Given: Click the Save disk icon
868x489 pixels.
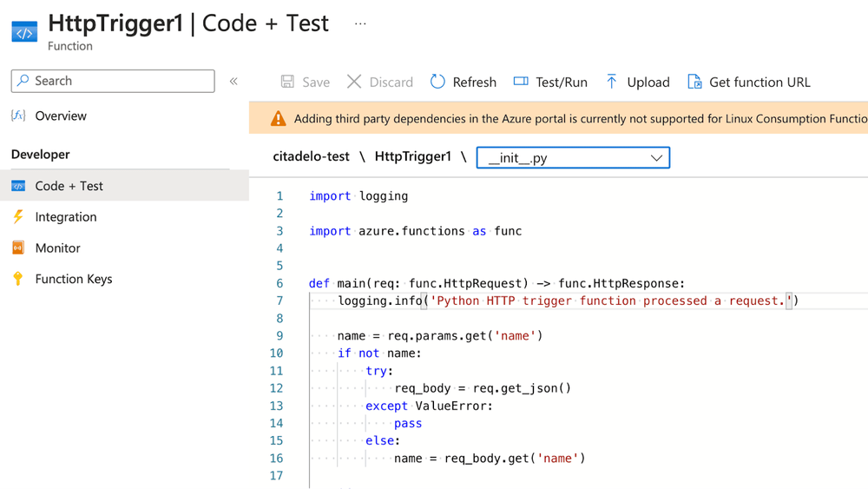Looking at the screenshot, I should coord(287,82).
